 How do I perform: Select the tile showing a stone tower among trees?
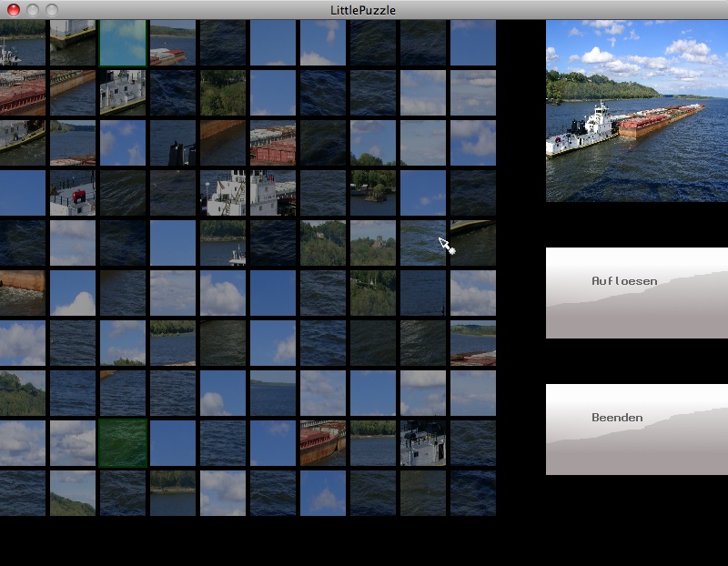373,243
